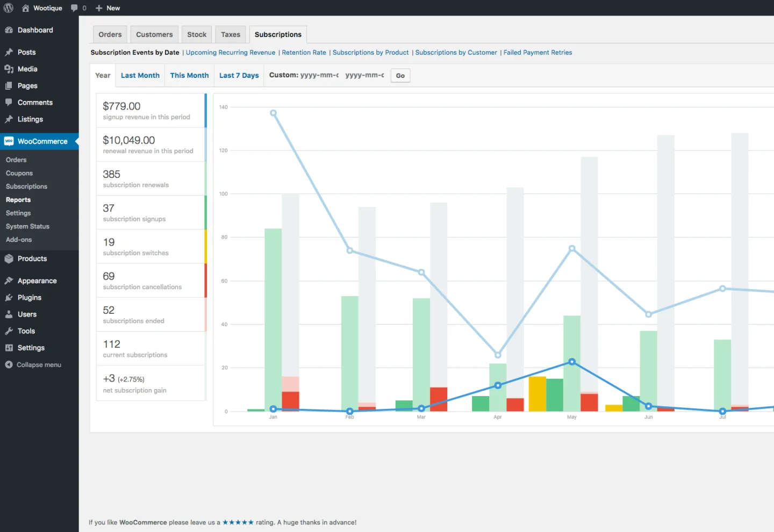Click the Products box icon
The image size is (774, 532).
click(9, 258)
